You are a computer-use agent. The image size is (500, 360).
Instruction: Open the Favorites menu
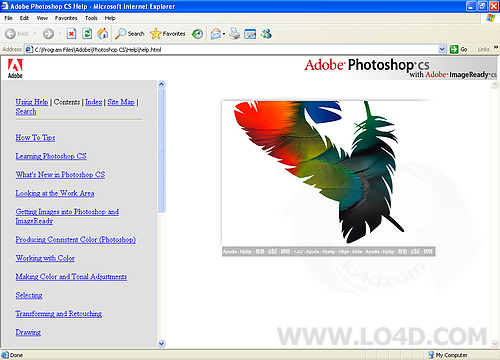click(66, 18)
